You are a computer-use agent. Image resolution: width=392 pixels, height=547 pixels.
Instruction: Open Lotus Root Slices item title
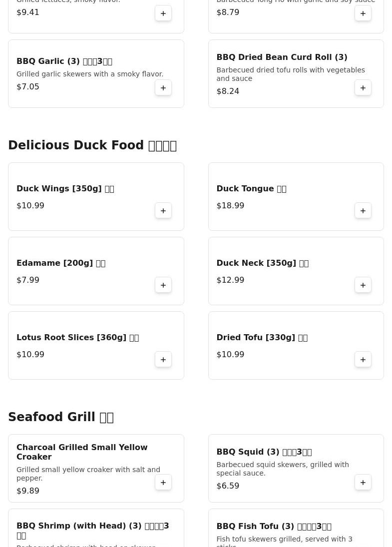(77, 338)
